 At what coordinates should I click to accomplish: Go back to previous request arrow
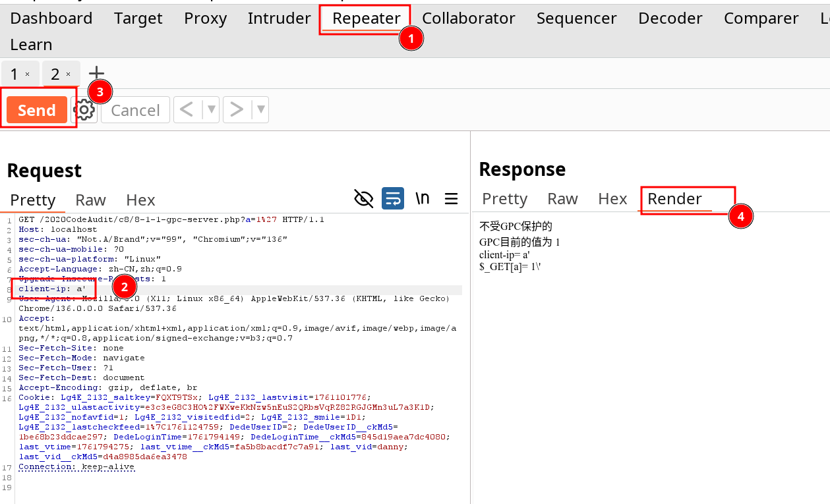click(x=187, y=110)
